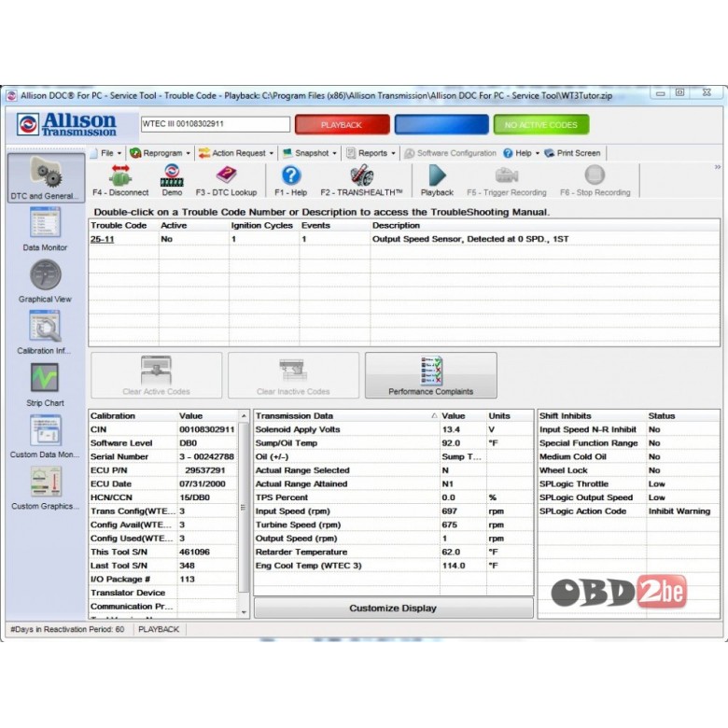Expand the Action Request dropdown arrow
Screen dimensions: 728x728
[272, 153]
